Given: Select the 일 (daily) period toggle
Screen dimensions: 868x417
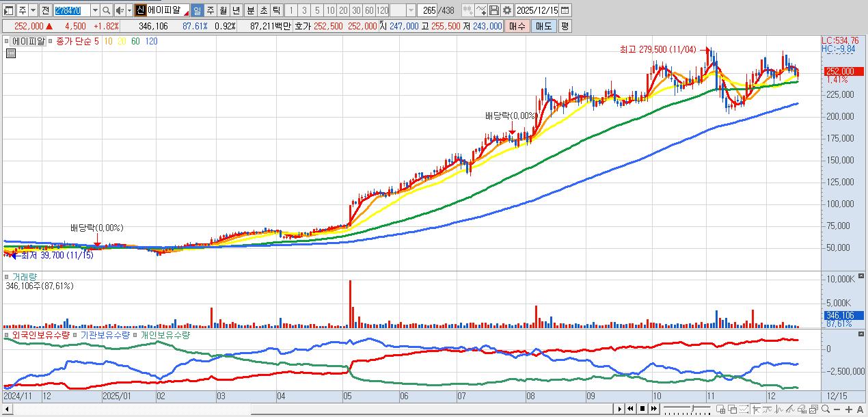Looking at the screenshot, I should tap(197, 10).
